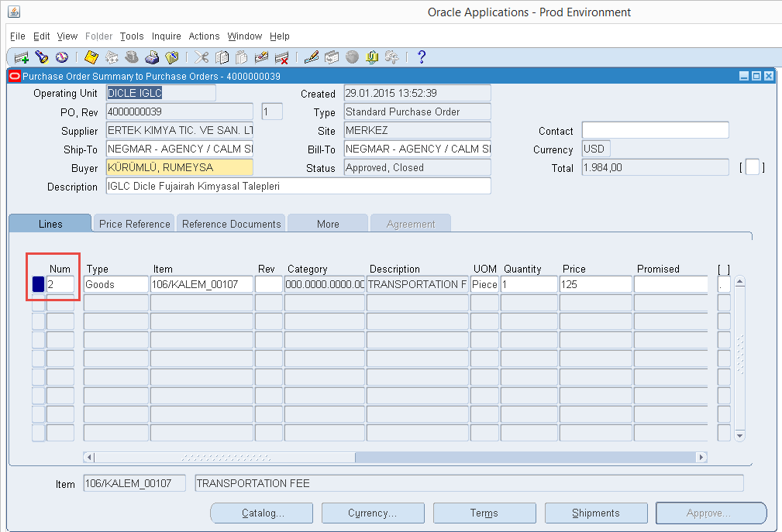
Task: Select the blue record indicator on line 2
Action: (x=37, y=283)
